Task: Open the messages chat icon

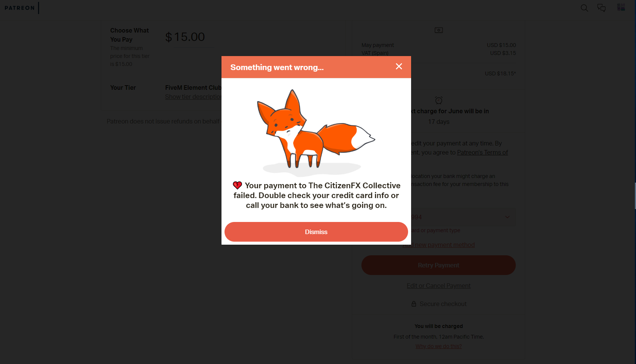Action: [601, 8]
